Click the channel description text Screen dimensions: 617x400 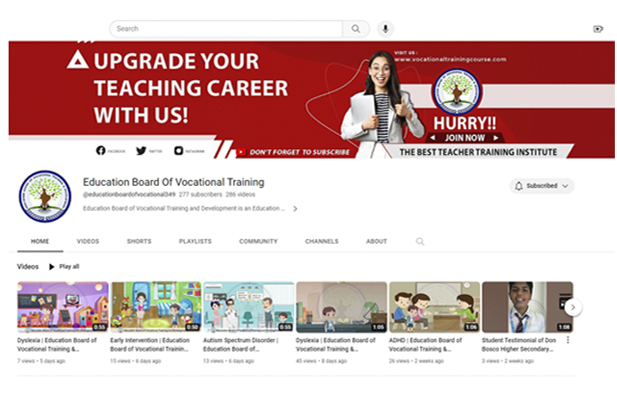[184, 208]
